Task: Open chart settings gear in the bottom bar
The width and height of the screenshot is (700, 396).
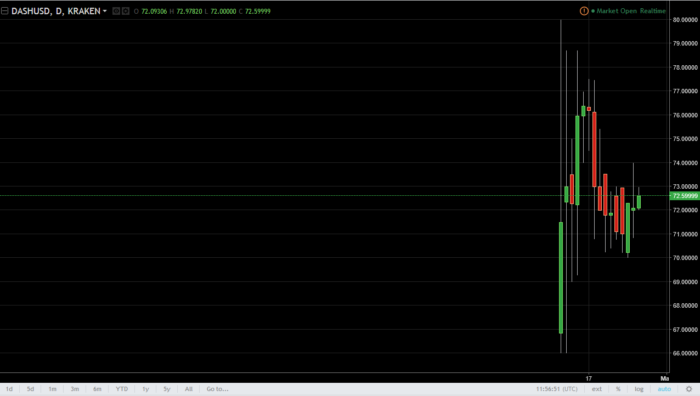Action: (x=689, y=389)
